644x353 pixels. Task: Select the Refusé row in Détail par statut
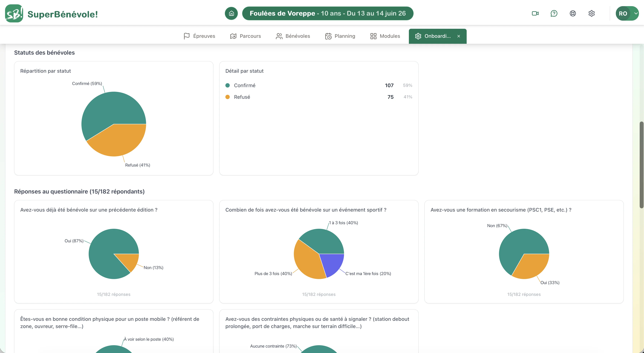(x=319, y=97)
